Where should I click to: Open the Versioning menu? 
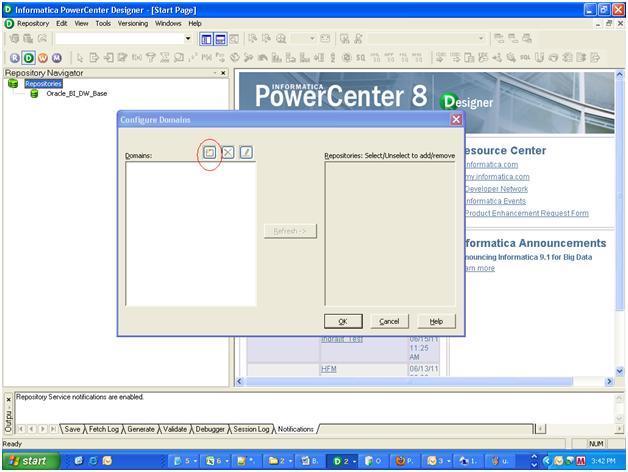133,24
